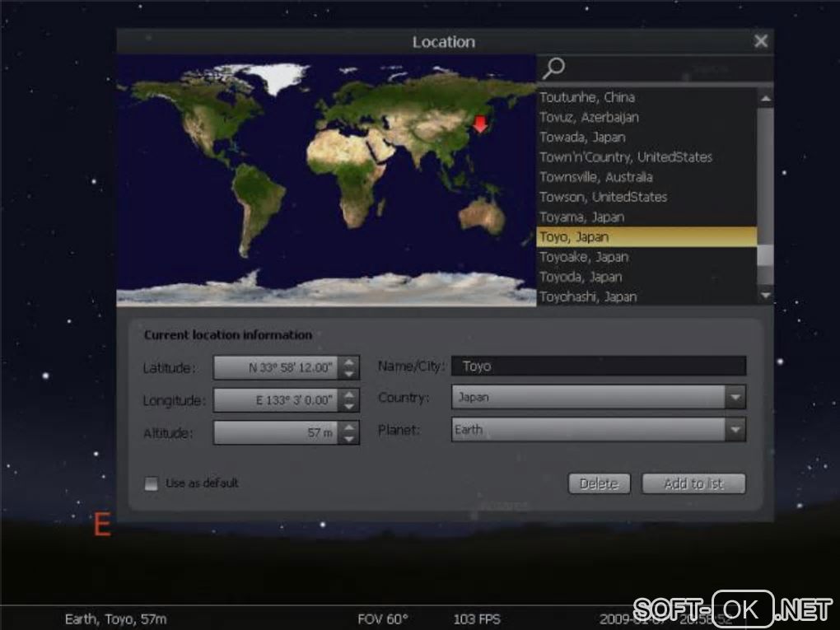Enable the Use as default checkbox
The image size is (840, 630).
[151, 483]
